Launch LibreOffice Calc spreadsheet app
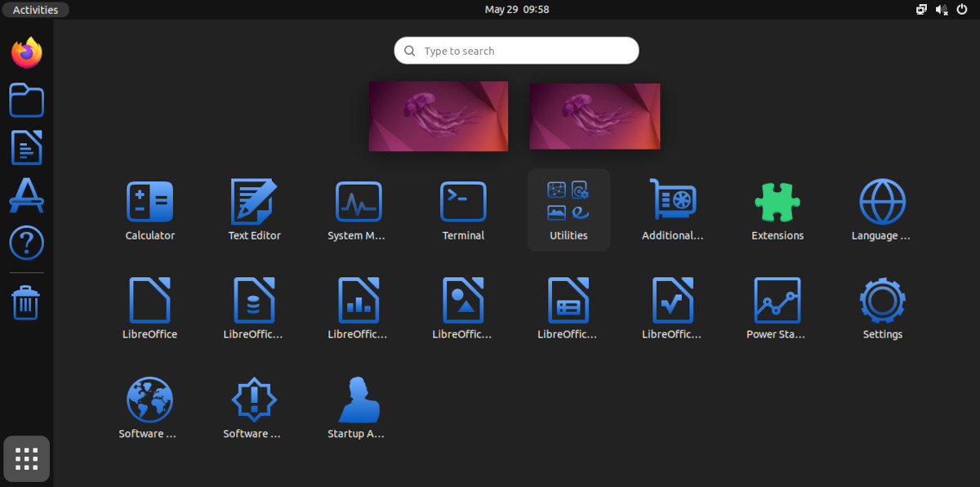Image resolution: width=980 pixels, height=487 pixels. click(x=359, y=300)
